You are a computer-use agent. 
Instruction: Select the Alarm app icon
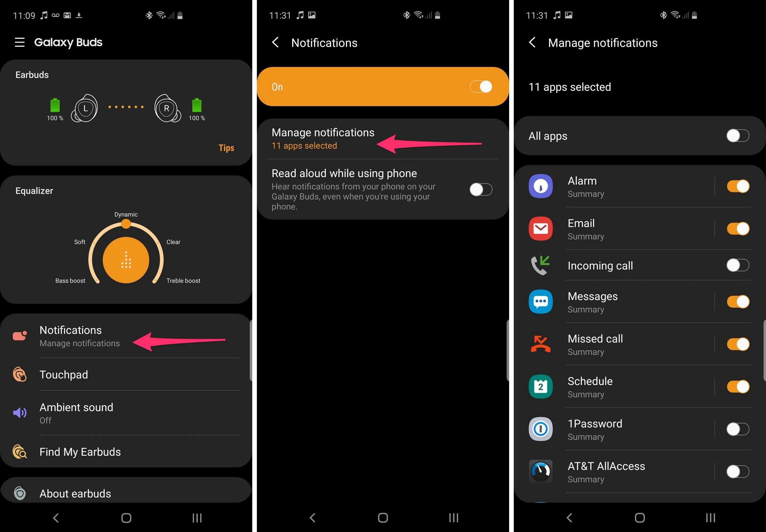point(541,185)
